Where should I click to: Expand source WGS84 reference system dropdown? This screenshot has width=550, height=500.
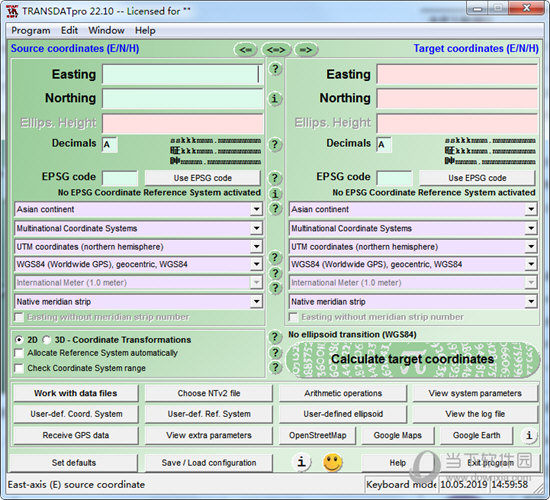coord(256,264)
